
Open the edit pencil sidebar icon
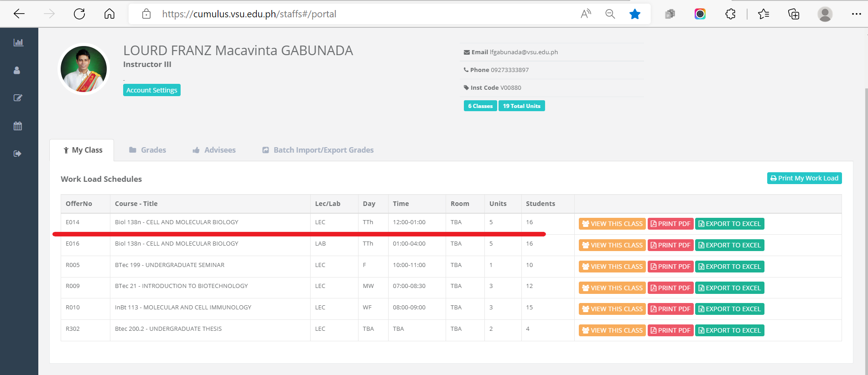(x=18, y=98)
